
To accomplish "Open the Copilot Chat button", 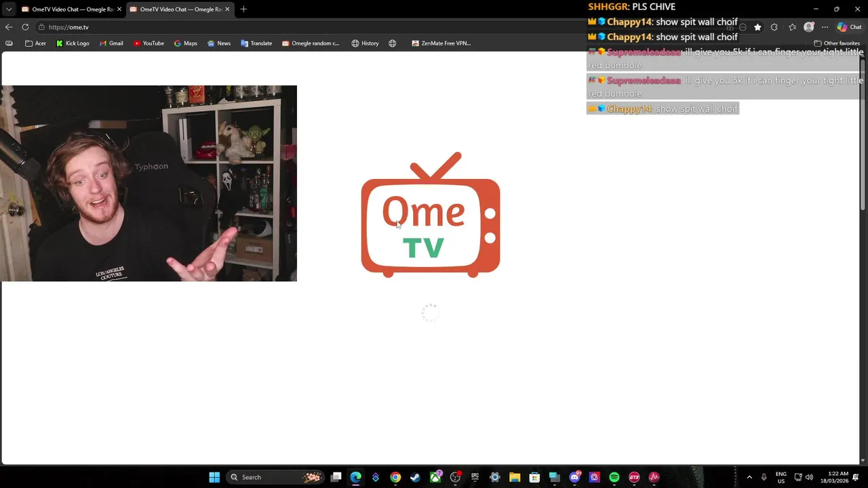I will pyautogui.click(x=849, y=27).
